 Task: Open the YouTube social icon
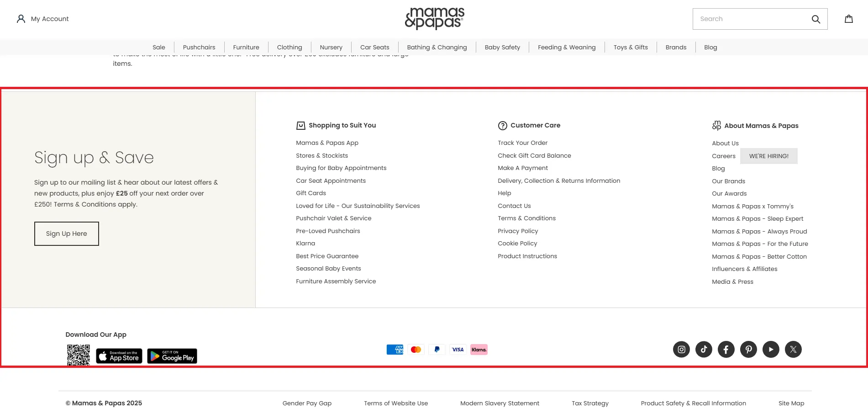coord(771,350)
